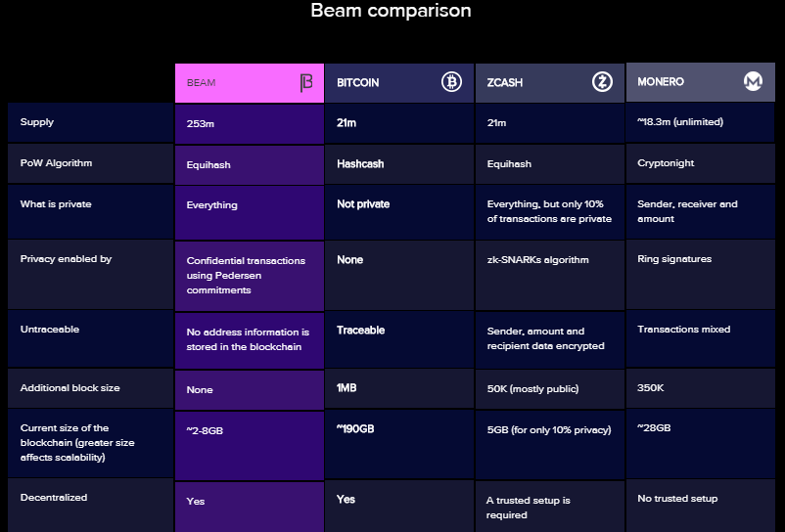
Task: Click the Additional block size label
Action: click(69, 388)
